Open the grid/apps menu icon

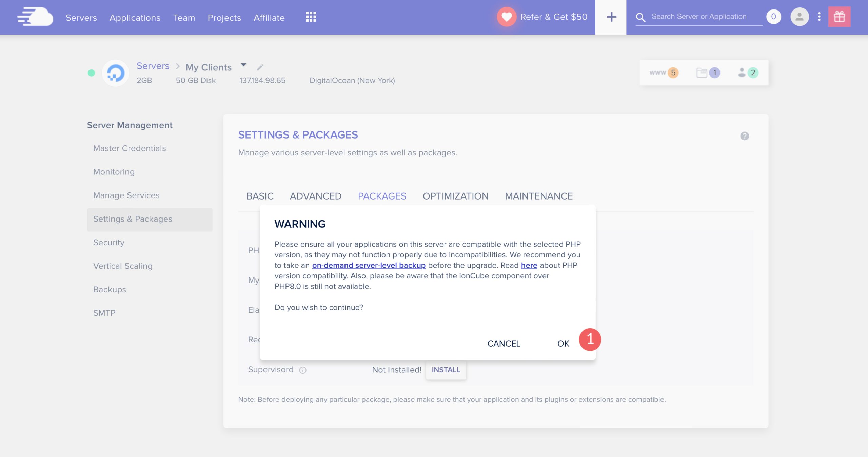click(310, 17)
